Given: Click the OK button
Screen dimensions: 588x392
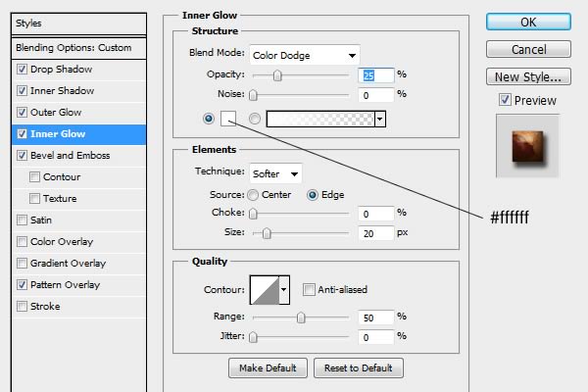Looking at the screenshot, I should 528,23.
